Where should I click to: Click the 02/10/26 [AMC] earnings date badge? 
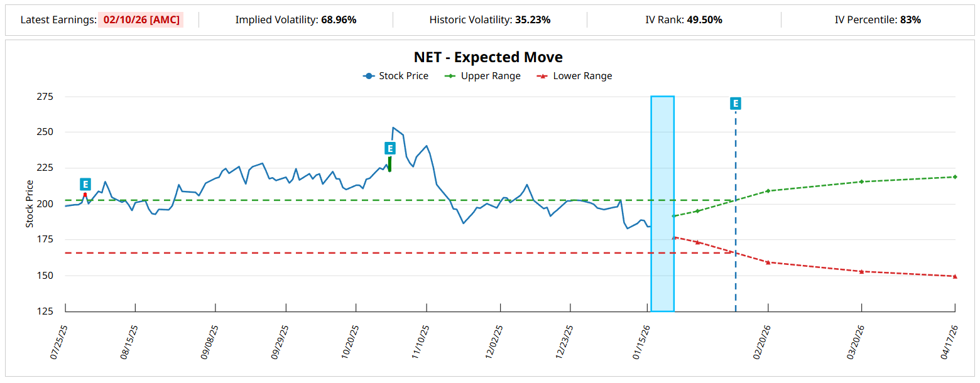tap(141, 19)
